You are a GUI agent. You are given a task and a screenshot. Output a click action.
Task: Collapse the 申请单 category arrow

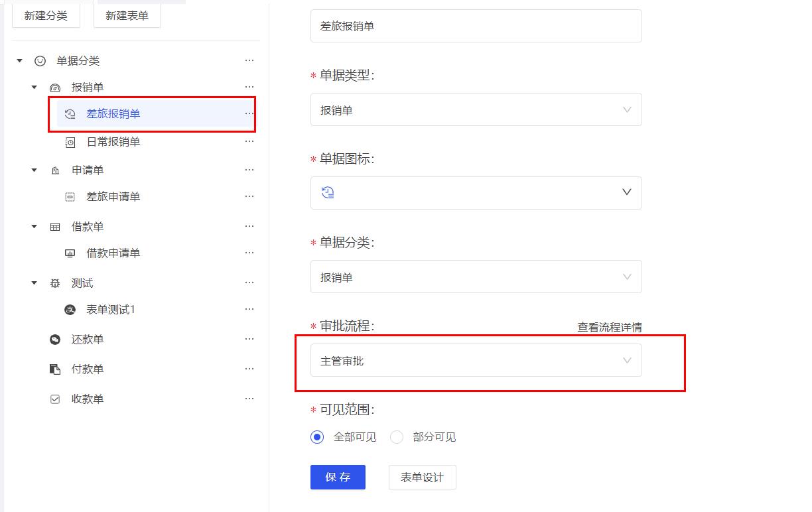pos(34,170)
